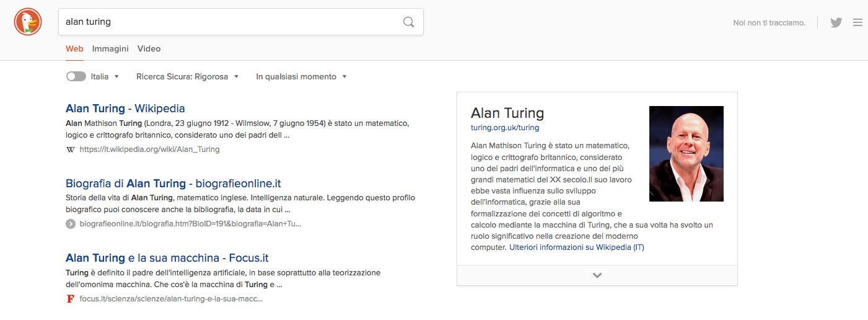Click the portrait photo in the info box
The width and height of the screenshot is (868, 320).
pyautogui.click(x=686, y=154)
